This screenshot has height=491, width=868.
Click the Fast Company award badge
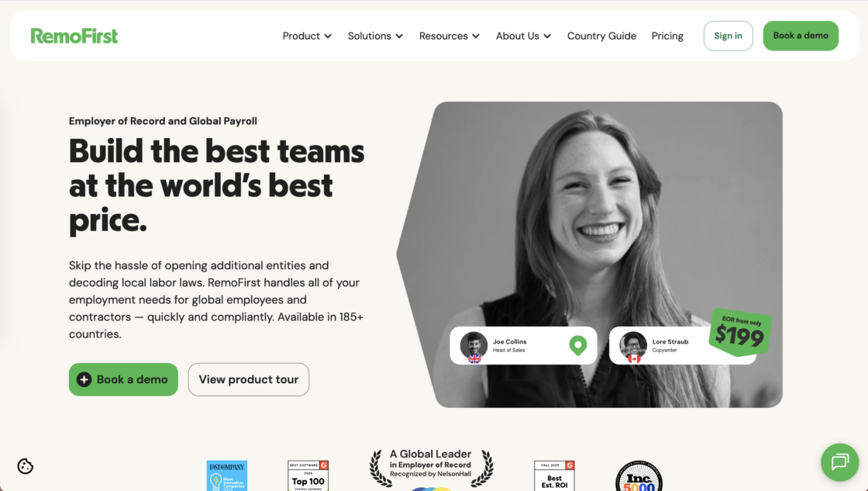[226, 475]
